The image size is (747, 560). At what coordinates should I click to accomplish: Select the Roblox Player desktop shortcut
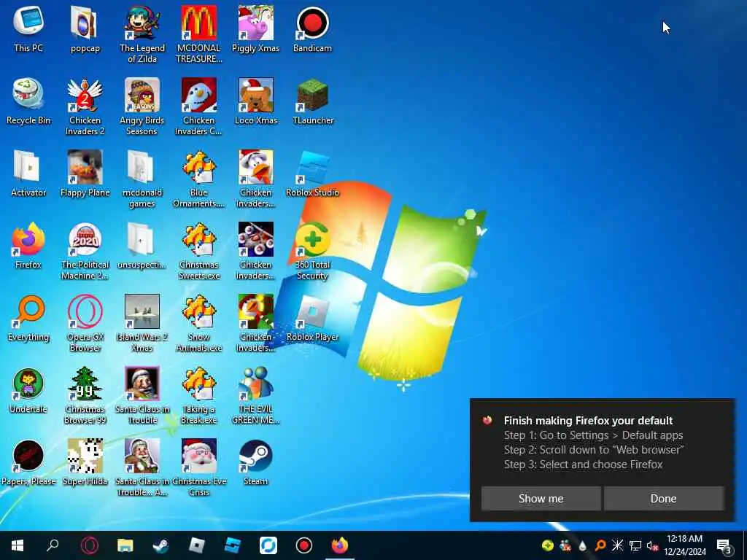312,318
